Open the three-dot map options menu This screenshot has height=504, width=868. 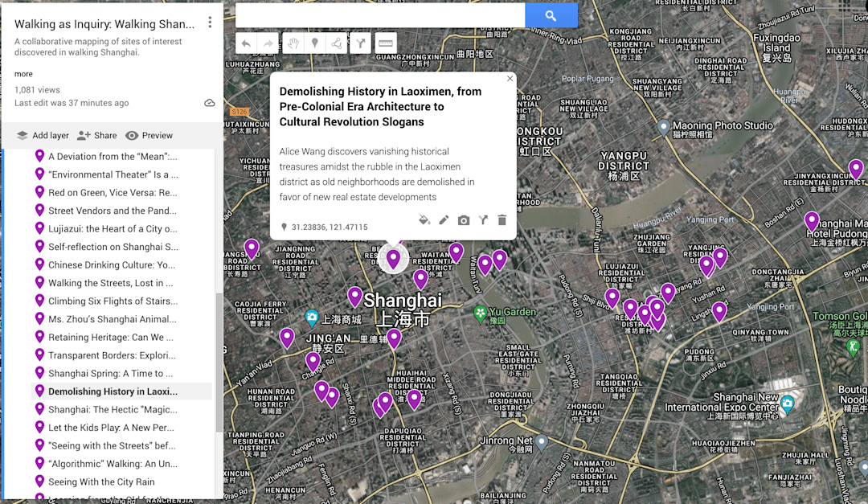[210, 23]
